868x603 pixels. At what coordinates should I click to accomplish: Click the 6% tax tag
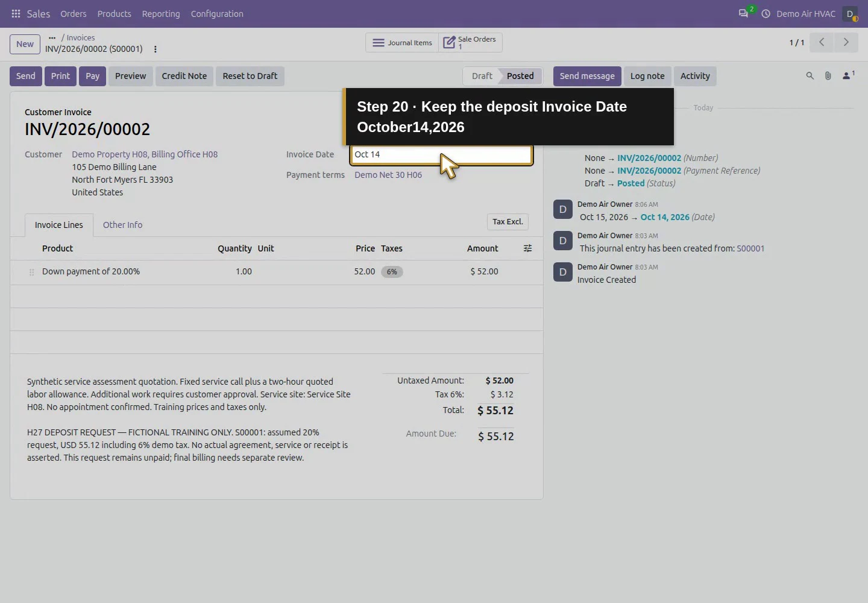(392, 272)
